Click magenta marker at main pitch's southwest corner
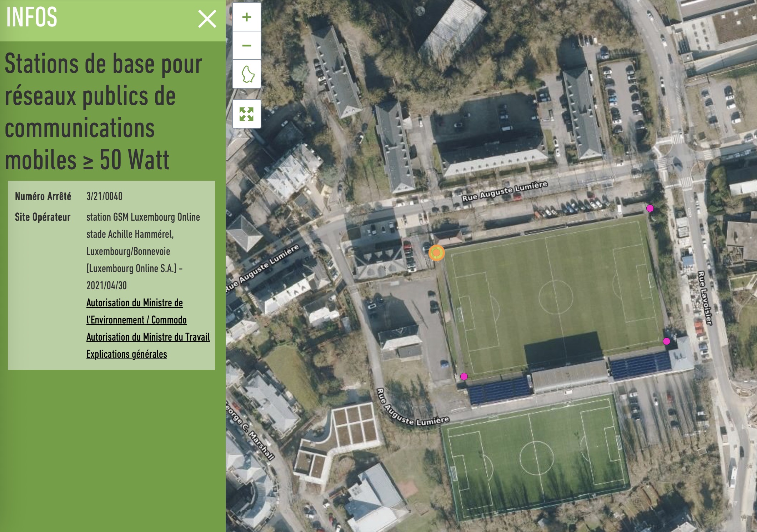Image resolution: width=757 pixels, height=532 pixels. tap(464, 376)
